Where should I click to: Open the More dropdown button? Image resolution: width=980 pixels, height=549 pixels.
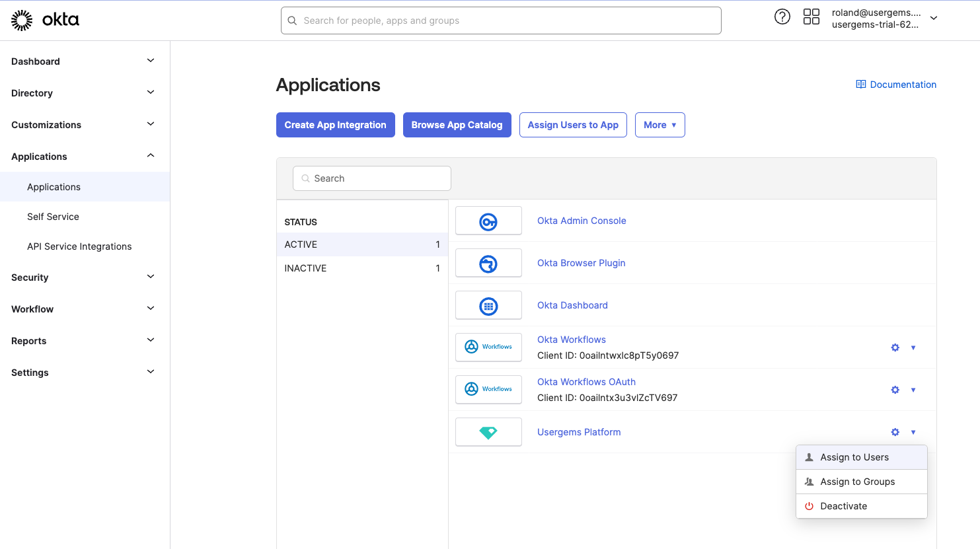[660, 125]
